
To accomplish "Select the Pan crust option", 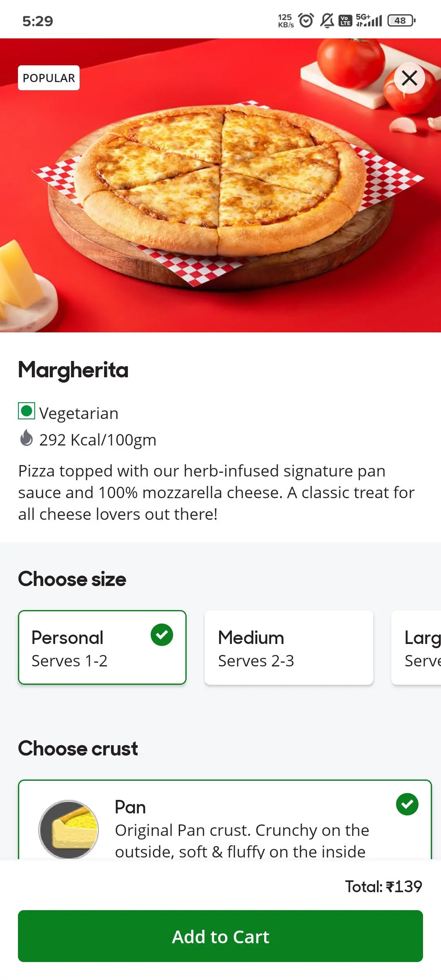I will [225, 820].
